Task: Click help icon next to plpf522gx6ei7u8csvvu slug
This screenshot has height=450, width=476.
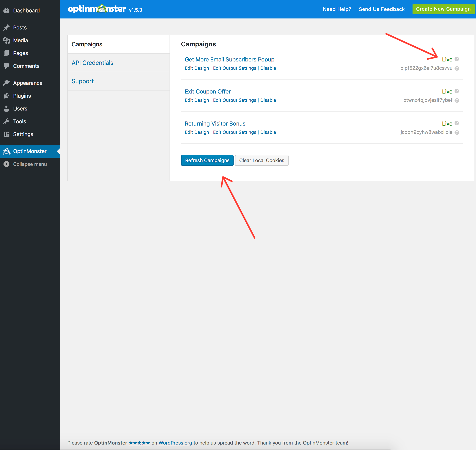Action: pyautogui.click(x=457, y=68)
